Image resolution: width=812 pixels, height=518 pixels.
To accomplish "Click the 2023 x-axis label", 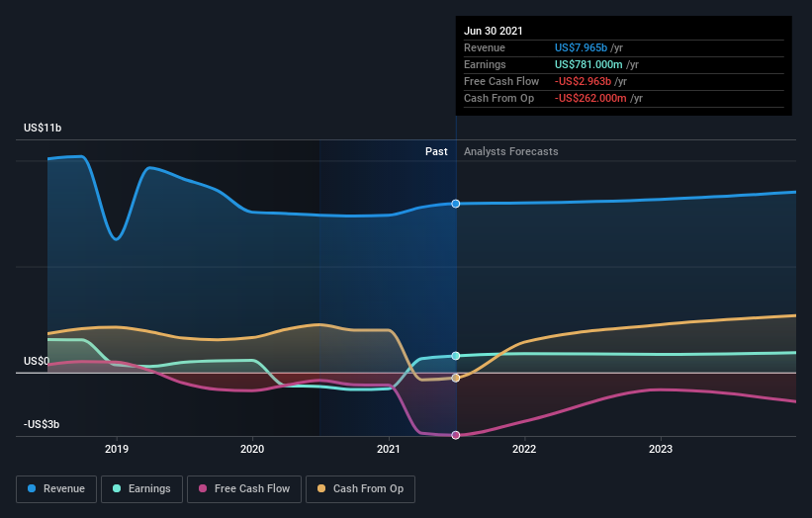I will (x=661, y=449).
